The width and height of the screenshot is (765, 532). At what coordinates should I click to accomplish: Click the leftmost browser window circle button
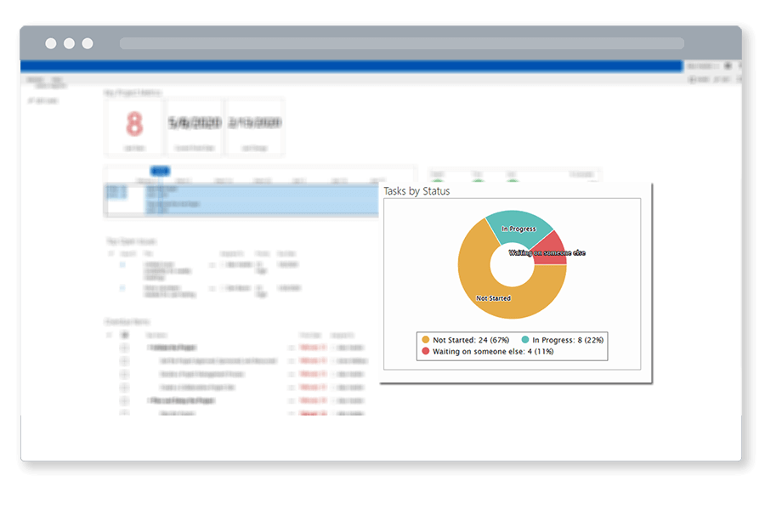tap(51, 43)
